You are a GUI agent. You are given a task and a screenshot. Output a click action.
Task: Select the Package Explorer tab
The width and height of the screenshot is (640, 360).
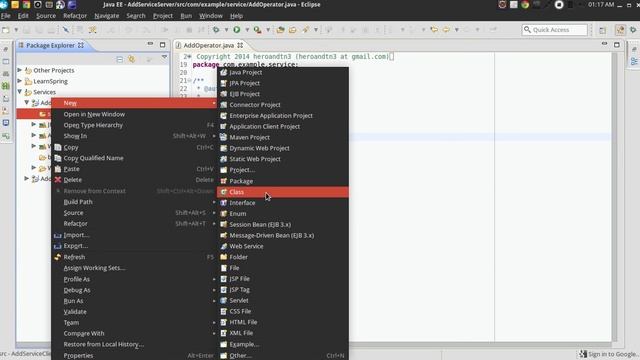click(x=51, y=45)
